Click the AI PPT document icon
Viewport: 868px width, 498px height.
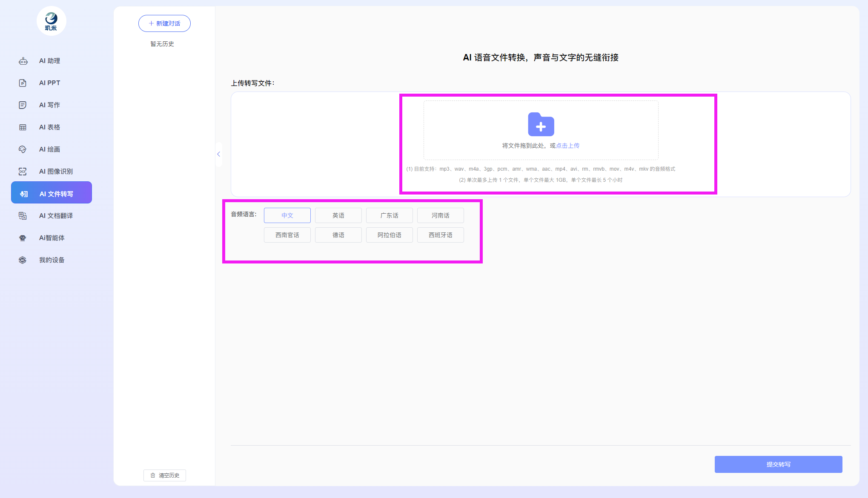23,83
